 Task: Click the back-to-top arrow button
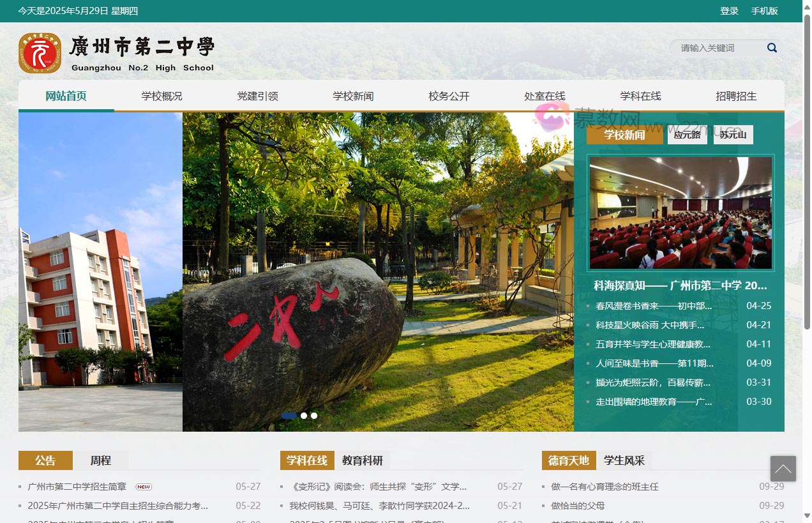point(783,469)
